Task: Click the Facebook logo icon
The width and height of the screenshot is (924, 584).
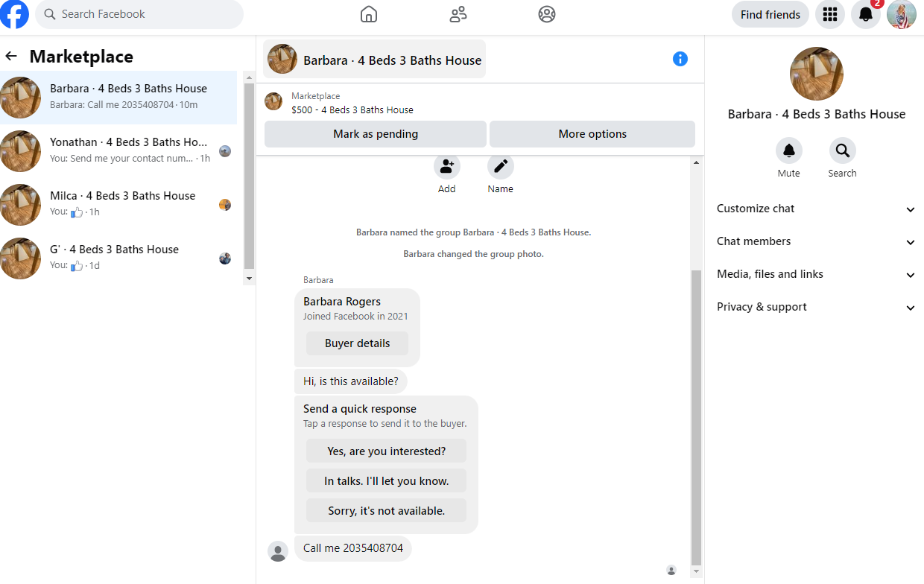Action: [14, 14]
